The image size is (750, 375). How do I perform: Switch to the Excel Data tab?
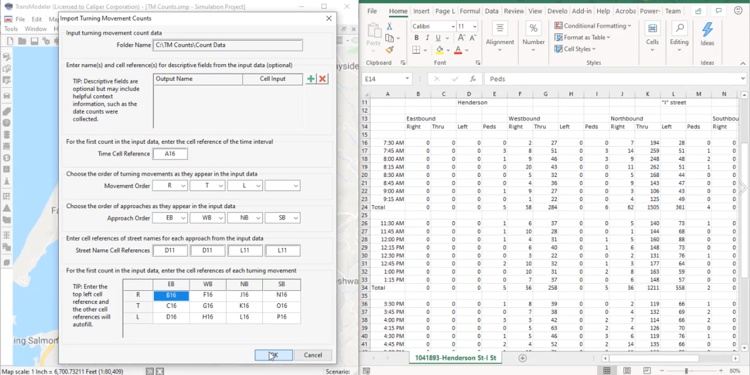491,11
